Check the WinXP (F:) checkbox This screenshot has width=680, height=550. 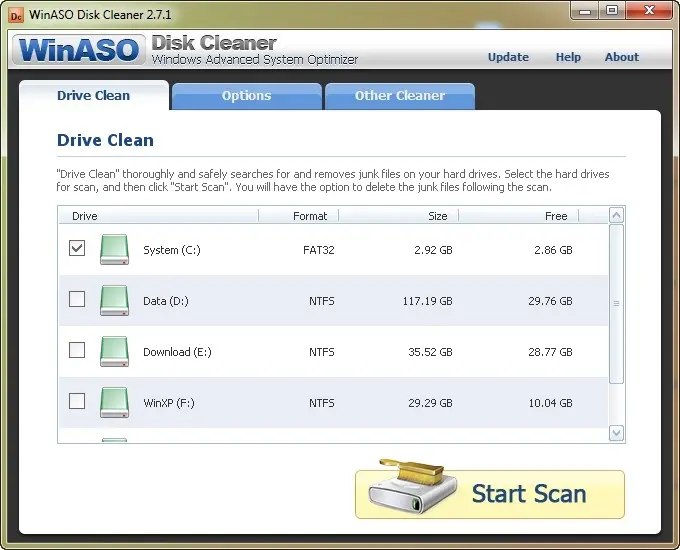click(x=77, y=401)
